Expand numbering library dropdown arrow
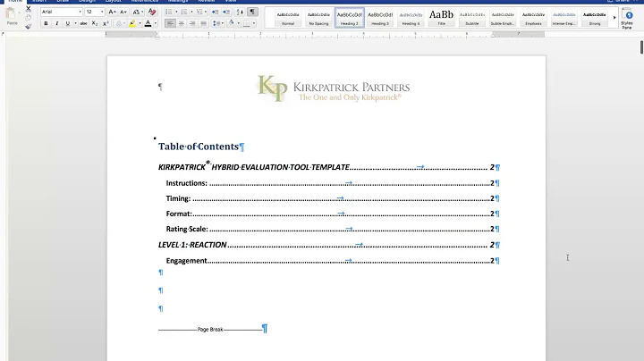Screen dimensions: 644x361 click(x=191, y=12)
